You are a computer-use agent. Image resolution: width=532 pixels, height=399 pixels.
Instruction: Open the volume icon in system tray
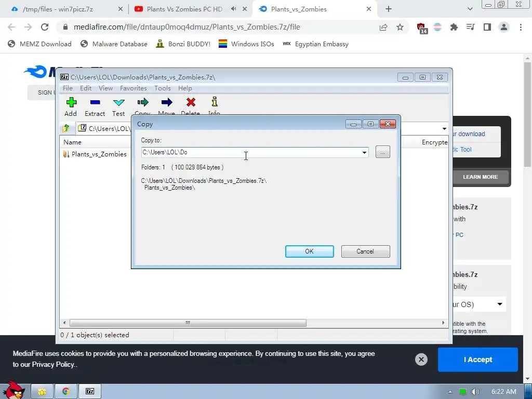[475, 392]
